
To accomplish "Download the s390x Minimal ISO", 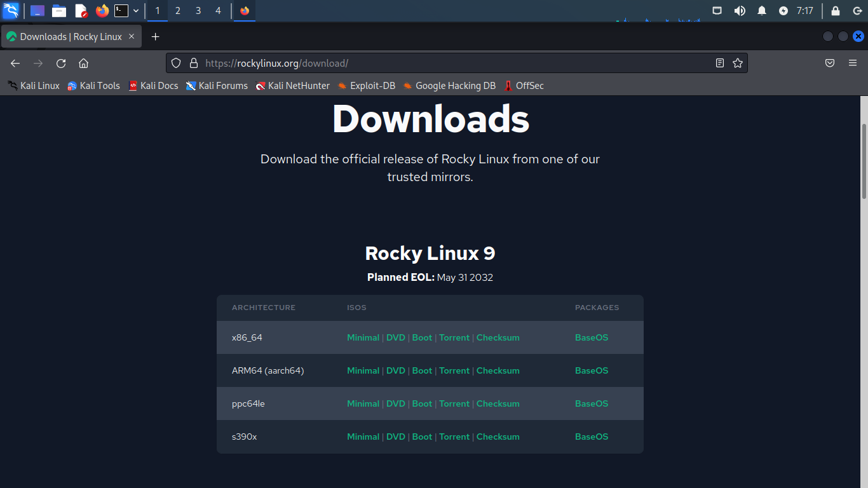I will (x=363, y=437).
